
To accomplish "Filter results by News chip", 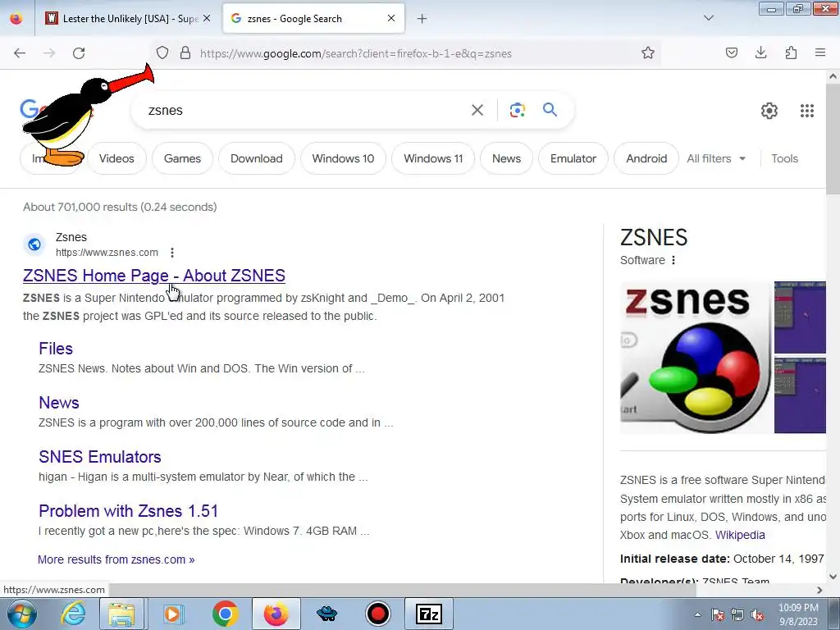I will coord(506,158).
